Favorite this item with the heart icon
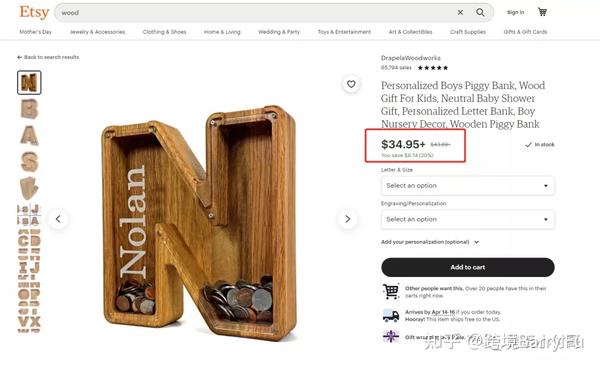 pyautogui.click(x=351, y=84)
